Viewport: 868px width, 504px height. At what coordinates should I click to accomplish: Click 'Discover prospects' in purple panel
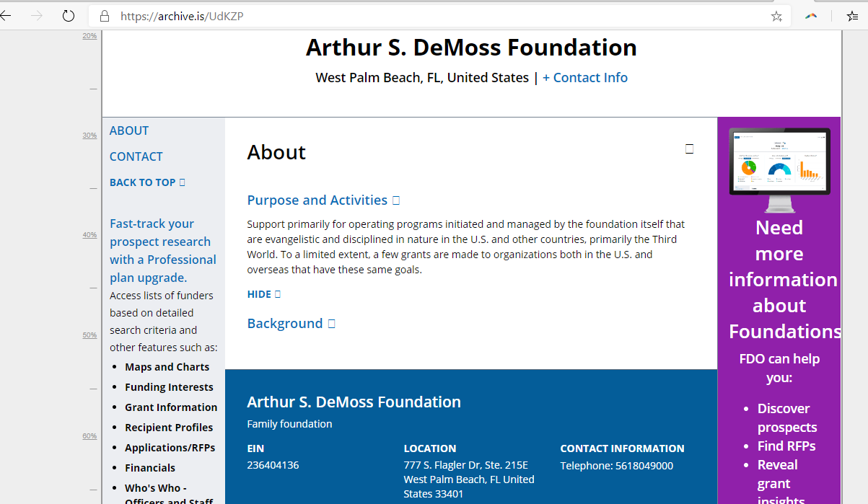(787, 417)
